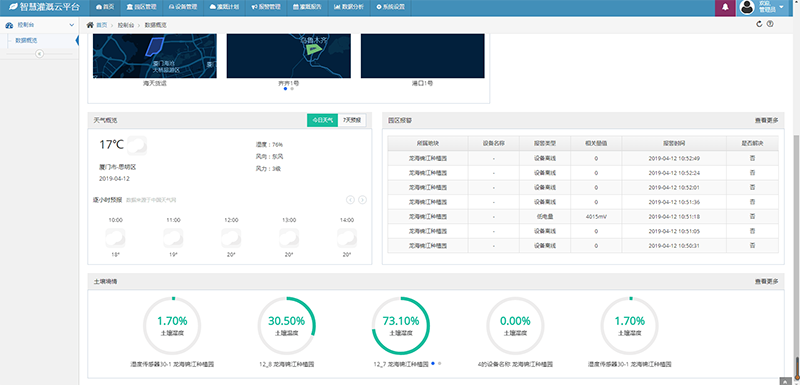Click next arrow of hourly forecast
Image resolution: width=800 pixels, height=385 pixels.
pyautogui.click(x=362, y=200)
